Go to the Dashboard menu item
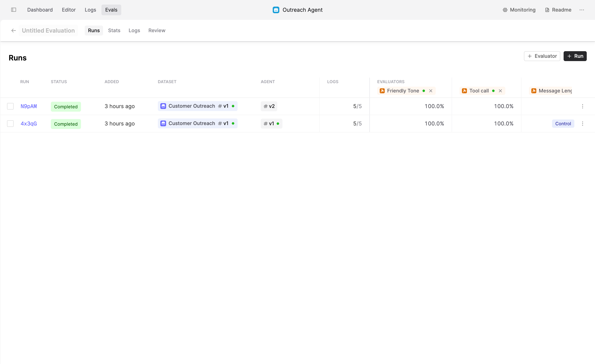Image resolution: width=595 pixels, height=364 pixels. pos(40,10)
